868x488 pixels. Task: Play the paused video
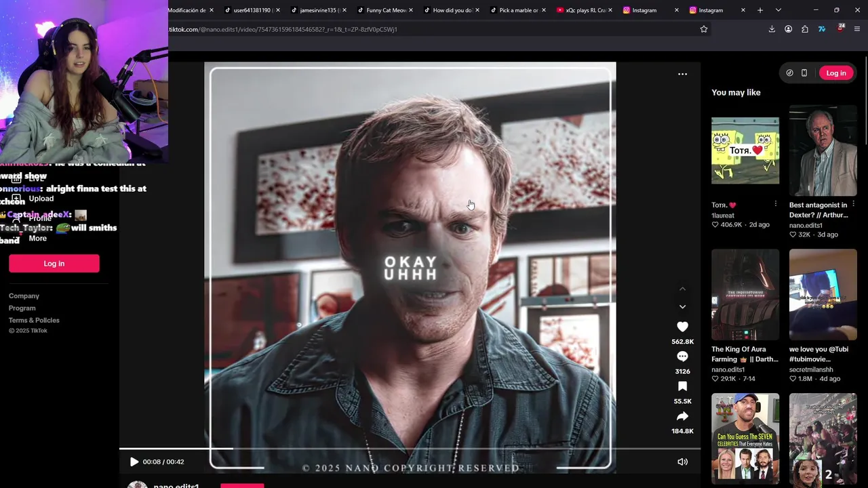(x=134, y=462)
